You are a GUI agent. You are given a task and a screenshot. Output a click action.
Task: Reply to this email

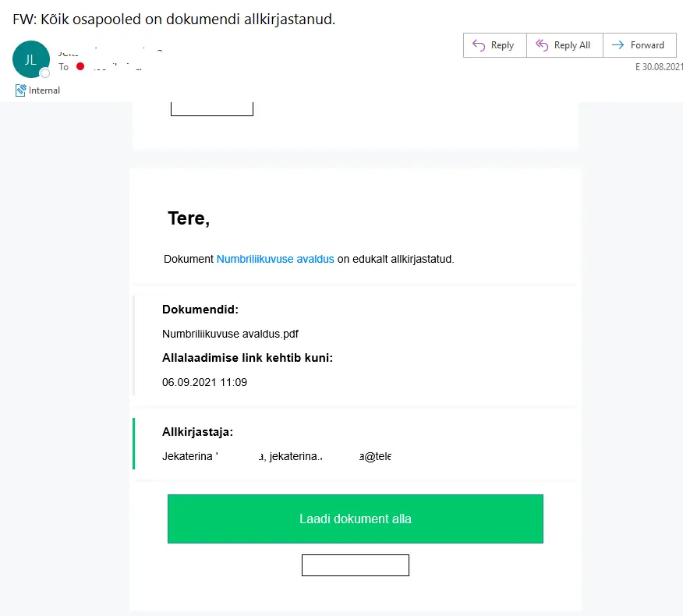[495, 45]
